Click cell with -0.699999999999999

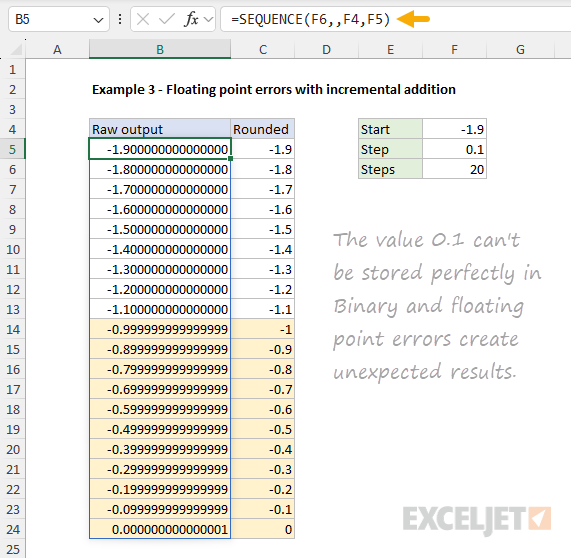pyautogui.click(x=160, y=389)
